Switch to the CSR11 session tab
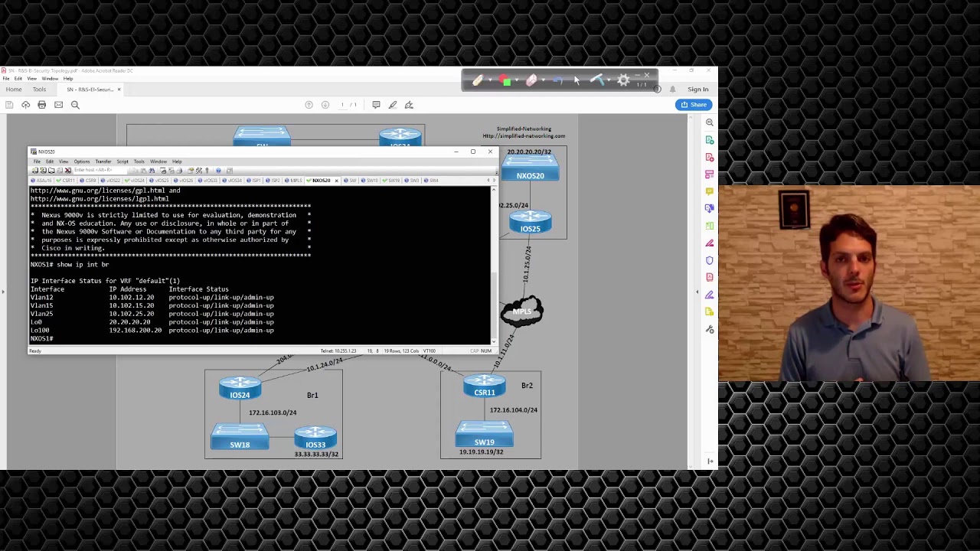This screenshot has height=551, width=980. (67, 181)
